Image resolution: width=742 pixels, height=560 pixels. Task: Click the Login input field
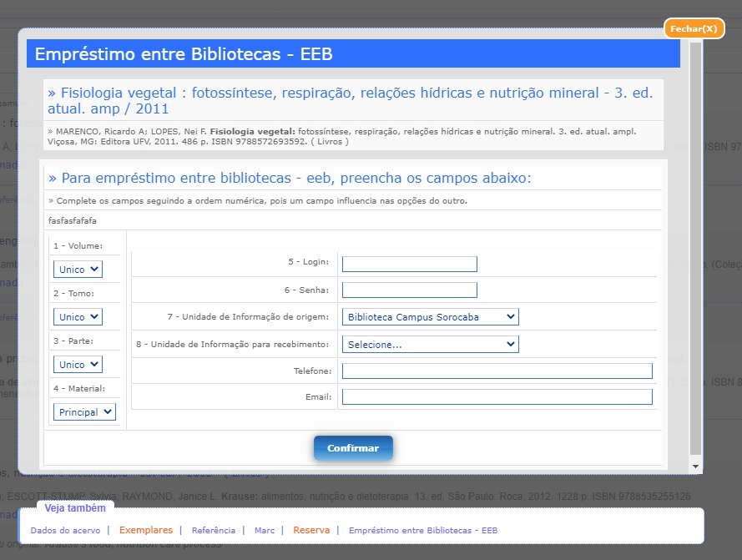tap(409, 264)
